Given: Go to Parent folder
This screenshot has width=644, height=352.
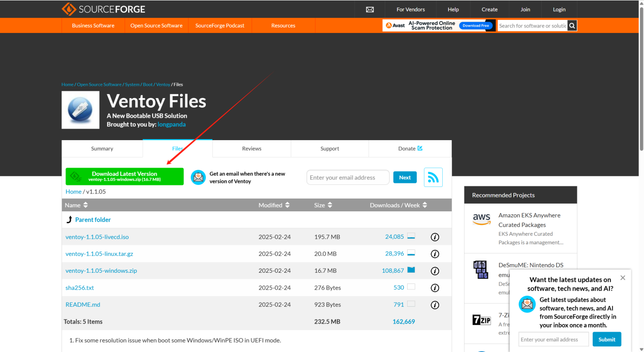Looking at the screenshot, I should [x=93, y=220].
